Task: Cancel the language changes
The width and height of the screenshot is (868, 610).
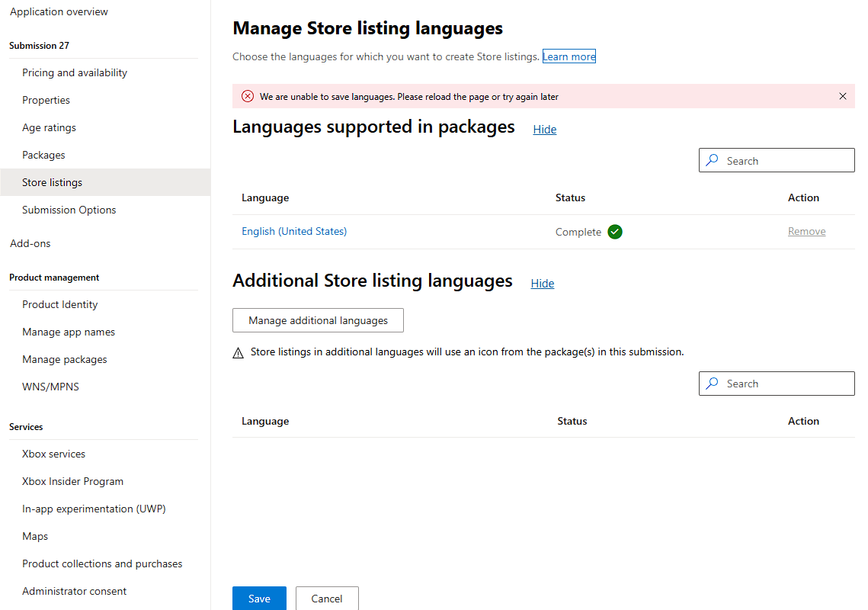Action: pos(327,599)
